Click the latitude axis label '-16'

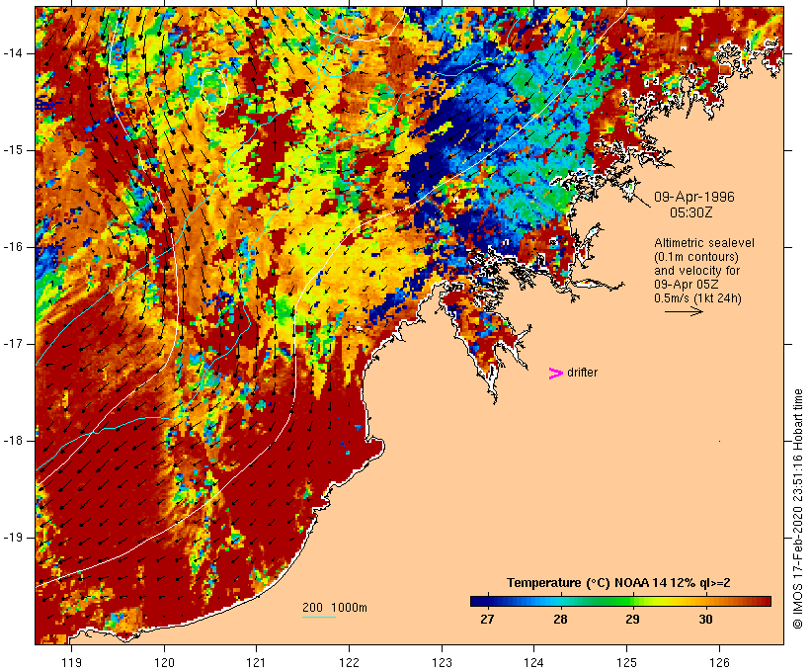click(x=13, y=247)
